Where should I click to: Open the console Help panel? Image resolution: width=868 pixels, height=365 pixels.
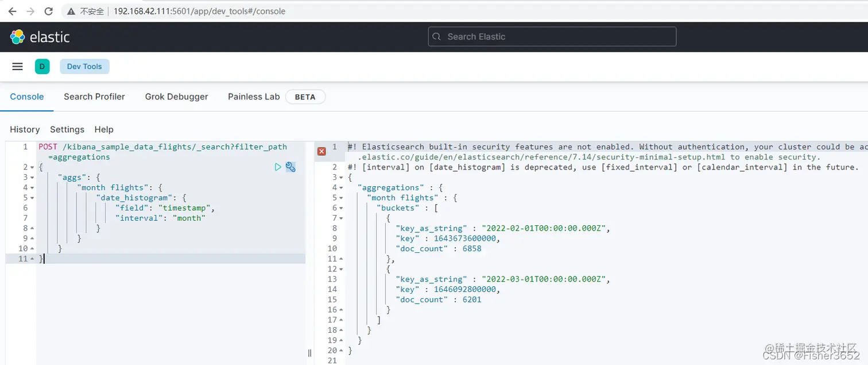[x=104, y=129]
